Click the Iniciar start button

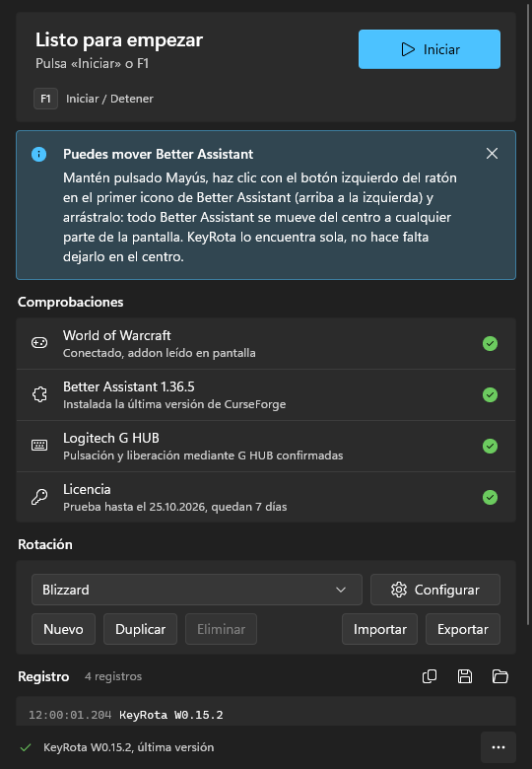click(x=430, y=49)
